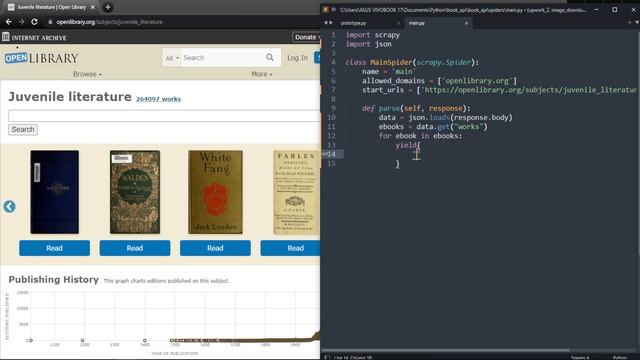
Task: Read the Fables book
Action: click(291, 248)
